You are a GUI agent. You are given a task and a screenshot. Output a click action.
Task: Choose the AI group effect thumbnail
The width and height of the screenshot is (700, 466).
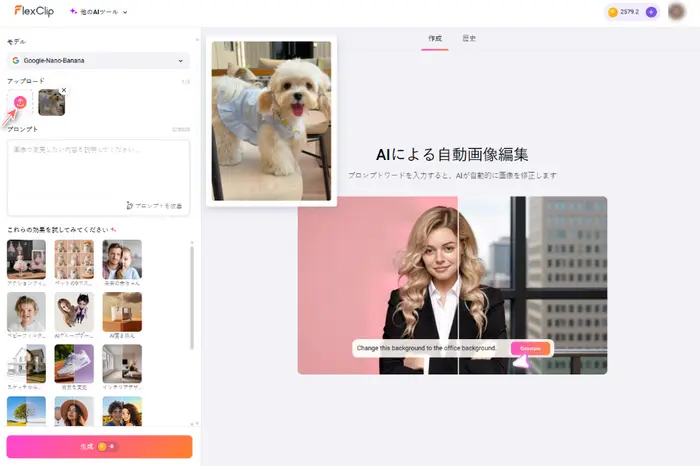point(74,312)
